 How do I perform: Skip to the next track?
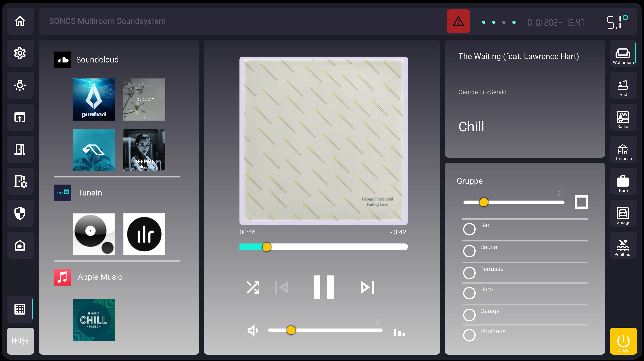coord(367,287)
